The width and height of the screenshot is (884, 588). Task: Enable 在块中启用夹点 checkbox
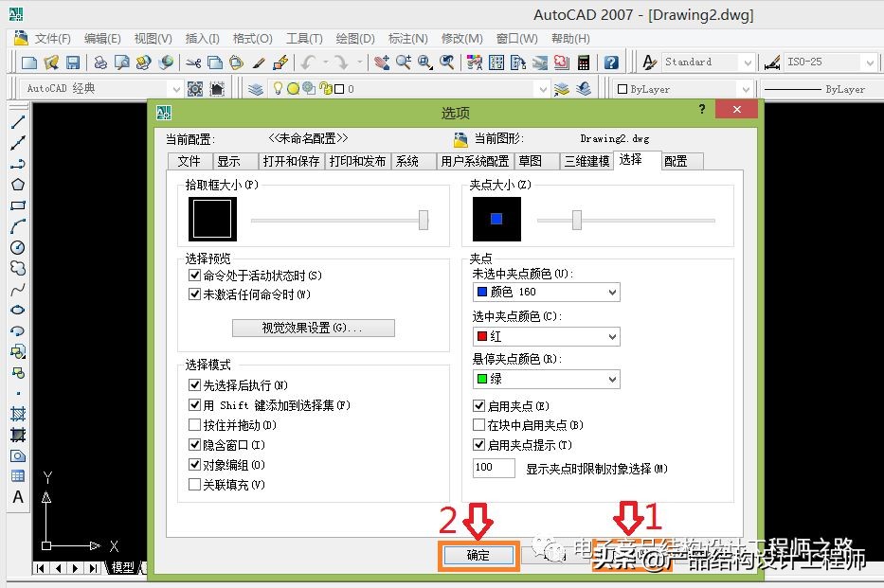pyautogui.click(x=478, y=424)
